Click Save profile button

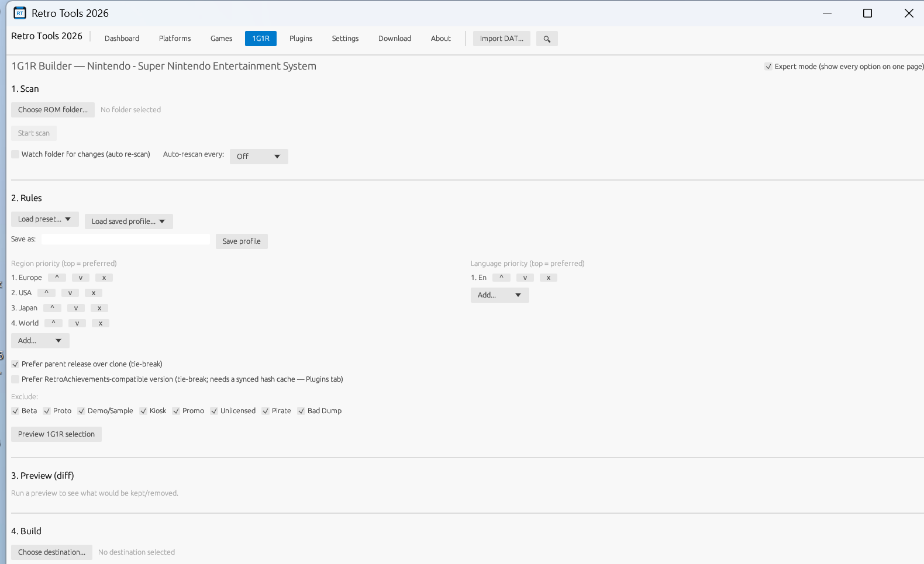coord(242,241)
